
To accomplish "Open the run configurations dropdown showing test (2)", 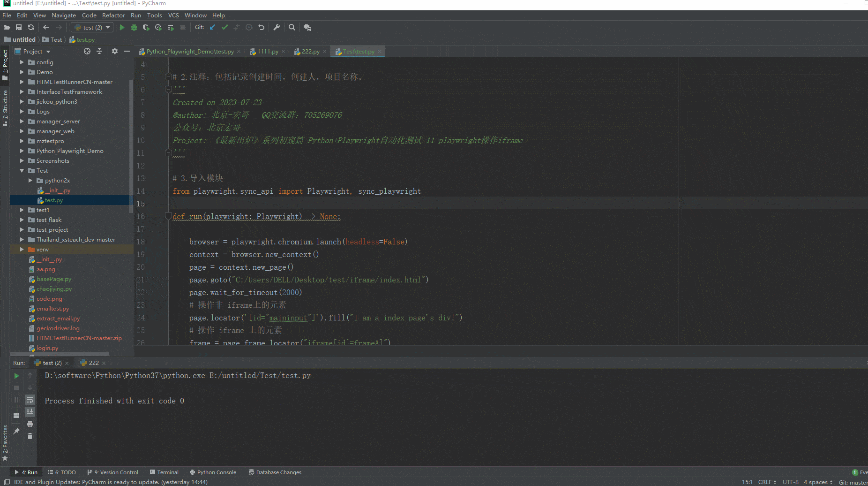I will point(92,27).
